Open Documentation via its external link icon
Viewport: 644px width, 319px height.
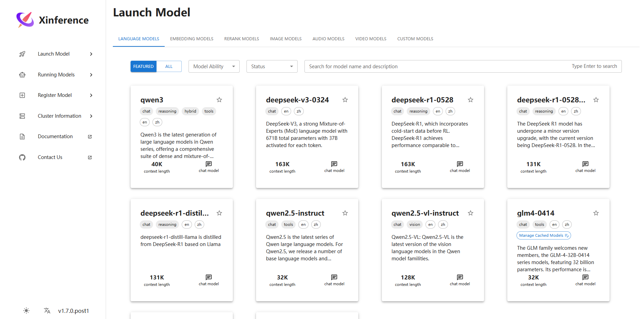pyautogui.click(x=90, y=136)
